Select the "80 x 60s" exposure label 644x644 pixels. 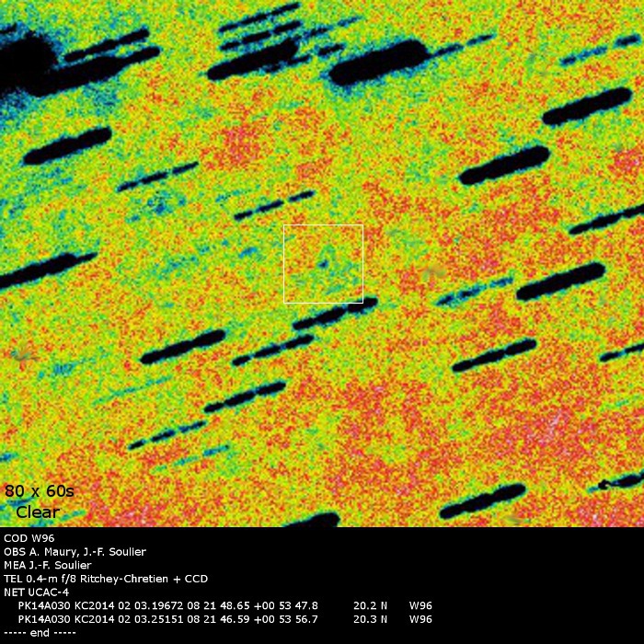click(37, 490)
